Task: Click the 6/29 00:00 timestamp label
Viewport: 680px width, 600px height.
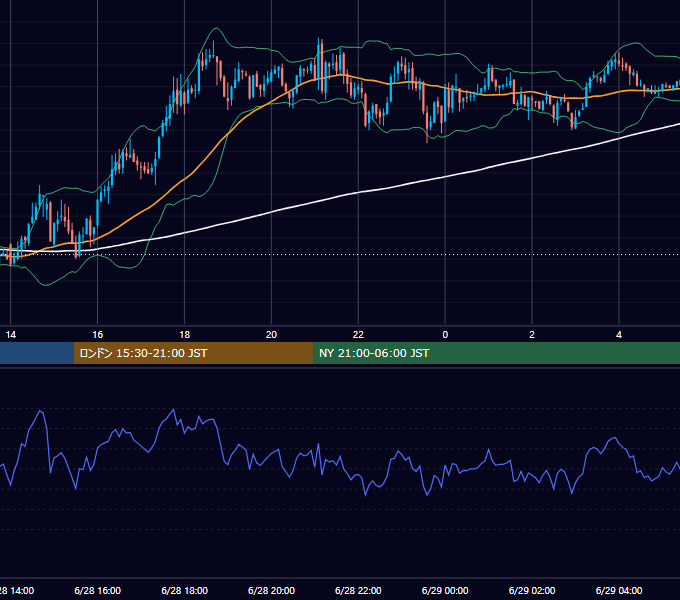Action: coord(445,590)
